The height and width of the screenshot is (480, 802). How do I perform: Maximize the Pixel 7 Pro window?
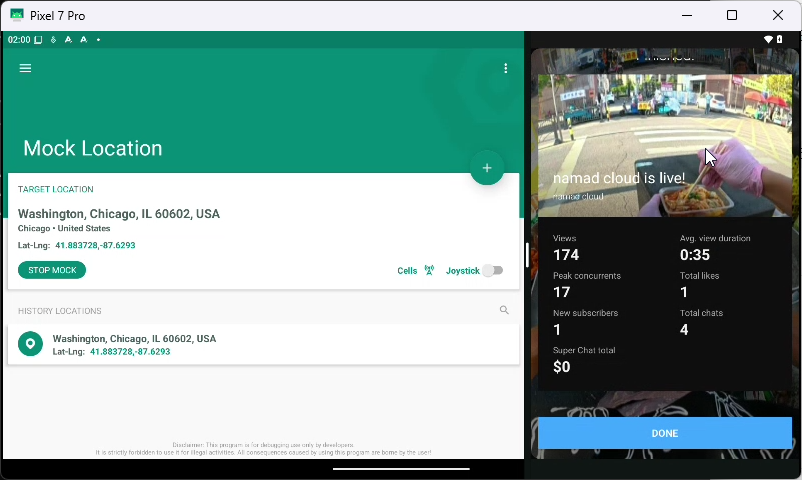[x=732, y=15]
